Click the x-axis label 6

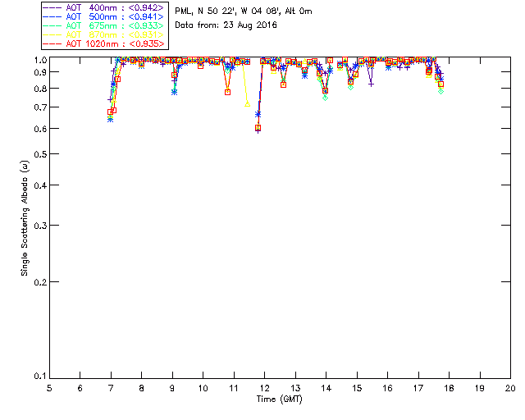point(80,388)
